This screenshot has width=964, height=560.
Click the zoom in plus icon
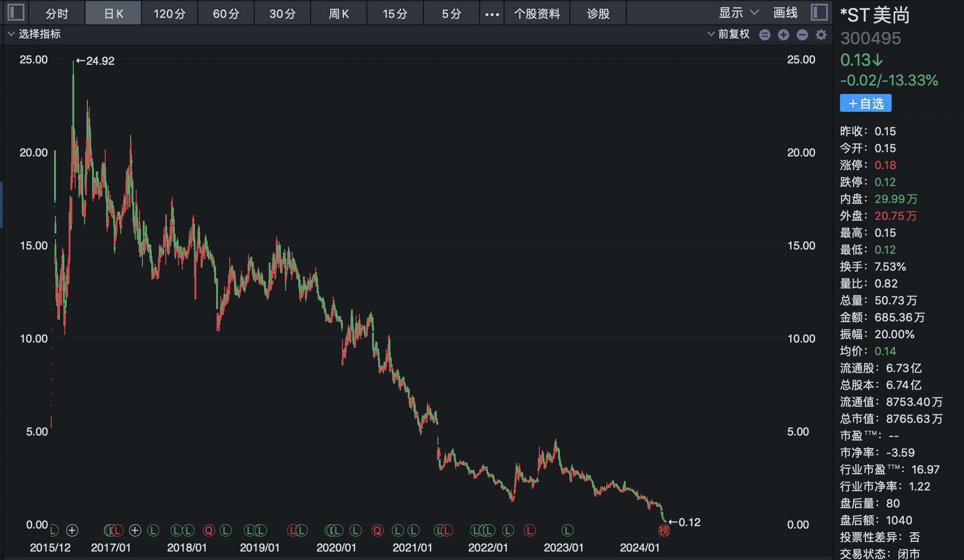click(783, 35)
